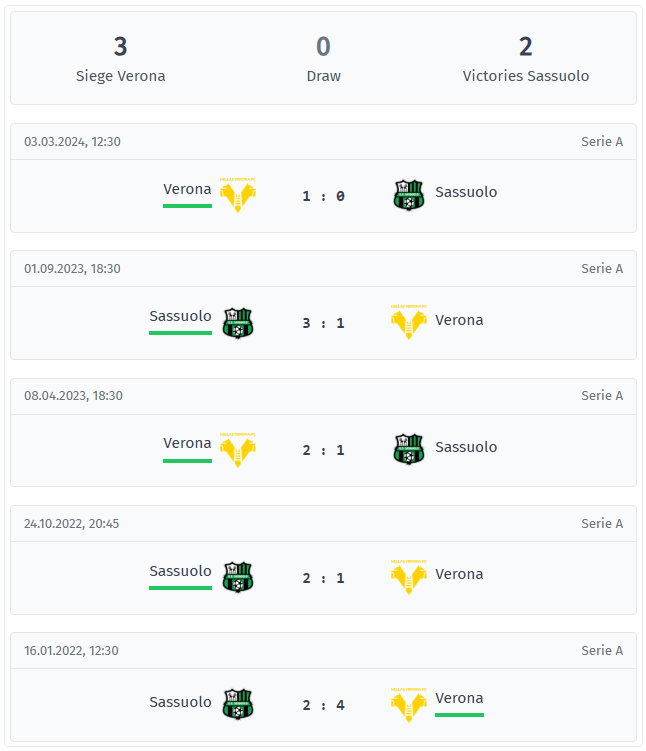Click Sassuolo crest in 03.03.2024 match

(408, 195)
